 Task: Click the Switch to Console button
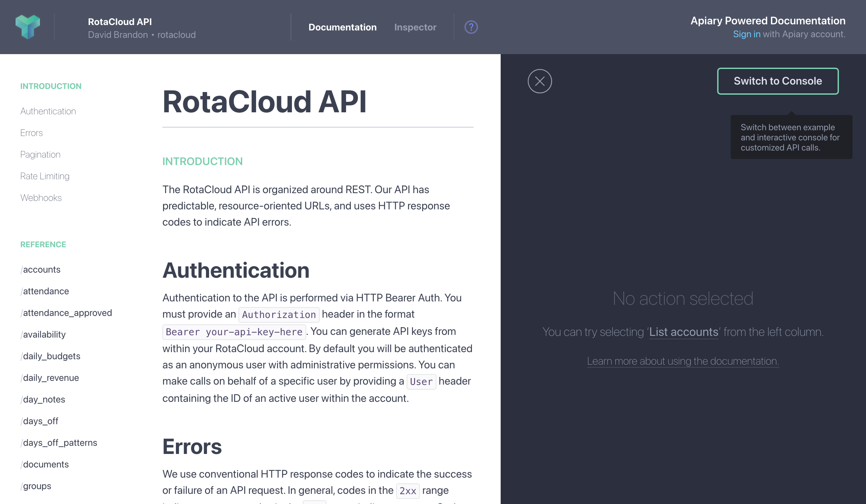pos(778,81)
